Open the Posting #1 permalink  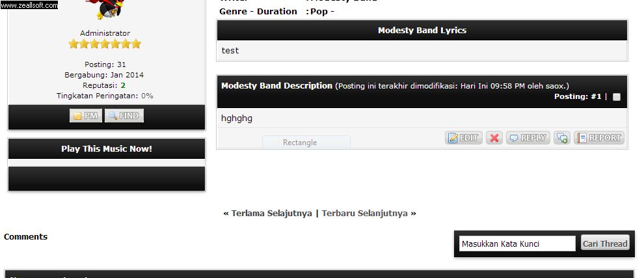[x=596, y=96]
